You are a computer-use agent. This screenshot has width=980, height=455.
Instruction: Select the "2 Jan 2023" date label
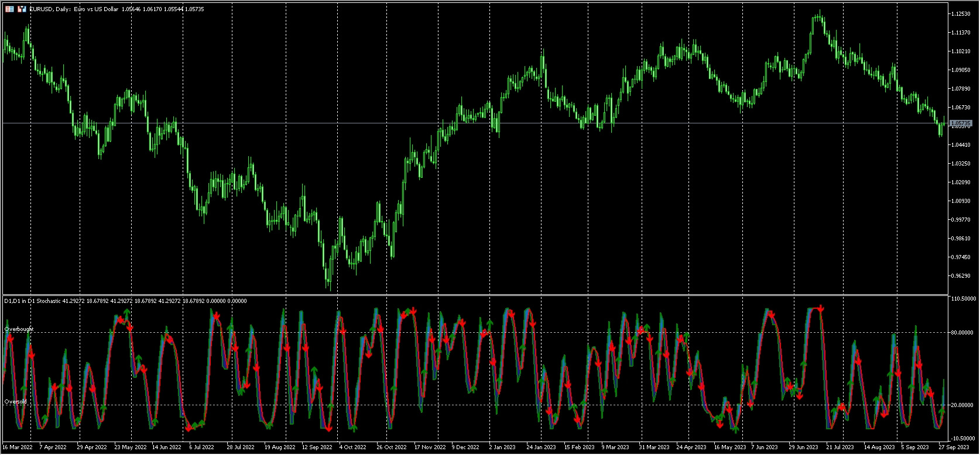[x=502, y=447]
